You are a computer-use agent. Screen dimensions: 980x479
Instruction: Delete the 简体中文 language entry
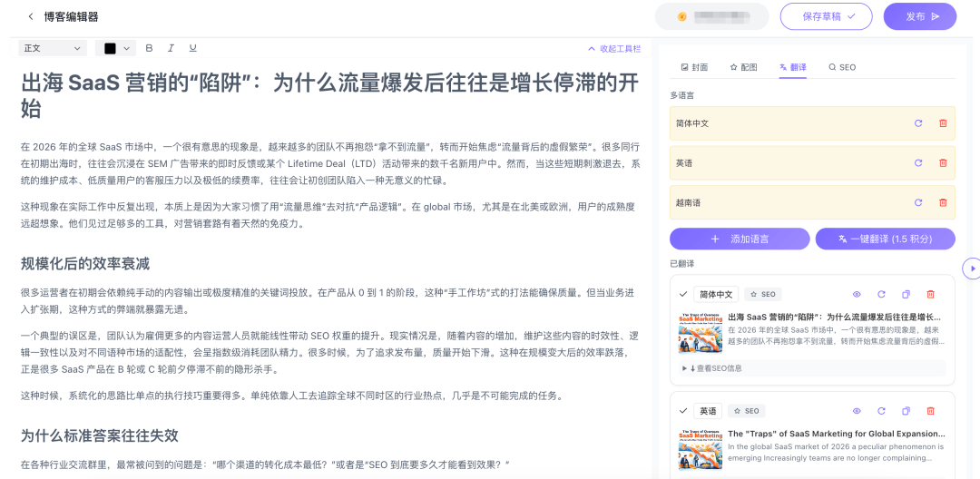tap(943, 122)
